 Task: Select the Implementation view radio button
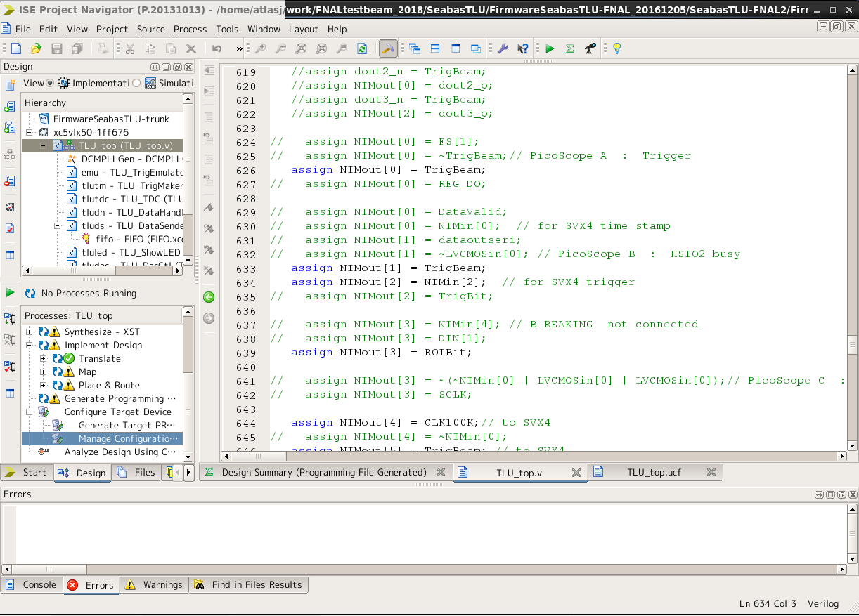pos(50,83)
